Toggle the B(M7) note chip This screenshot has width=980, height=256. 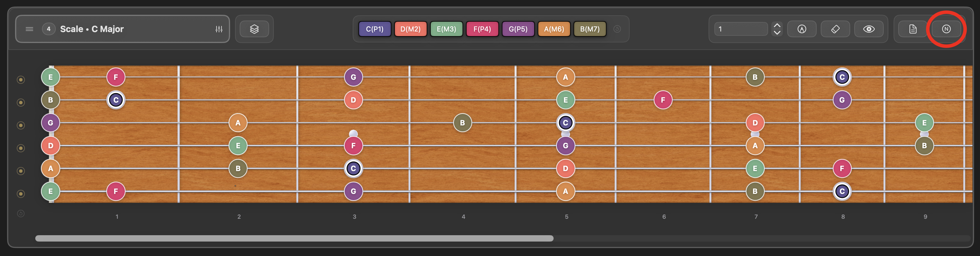click(590, 29)
